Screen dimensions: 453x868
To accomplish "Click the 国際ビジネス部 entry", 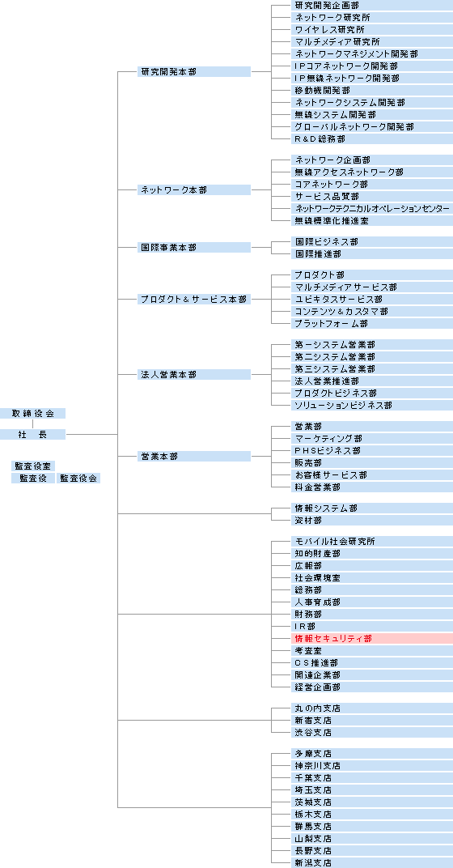I will 371,242.
